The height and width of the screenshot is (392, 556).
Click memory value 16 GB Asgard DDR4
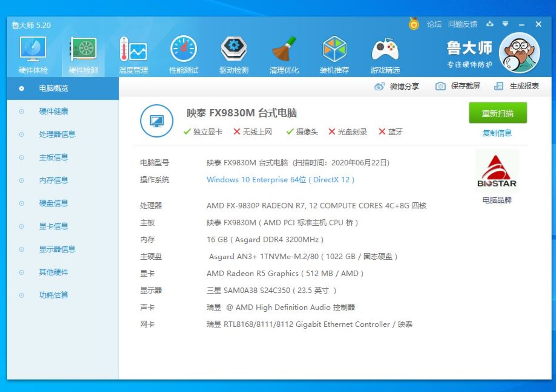point(265,240)
